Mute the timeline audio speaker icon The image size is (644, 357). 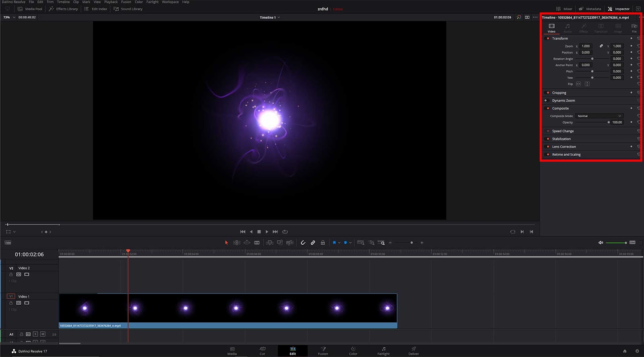pyautogui.click(x=601, y=243)
